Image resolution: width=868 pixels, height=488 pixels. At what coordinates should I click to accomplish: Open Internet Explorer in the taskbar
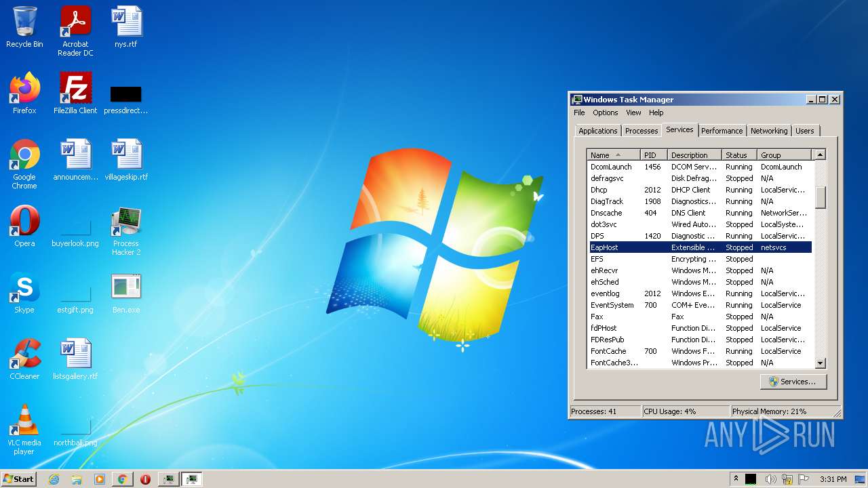coord(54,479)
